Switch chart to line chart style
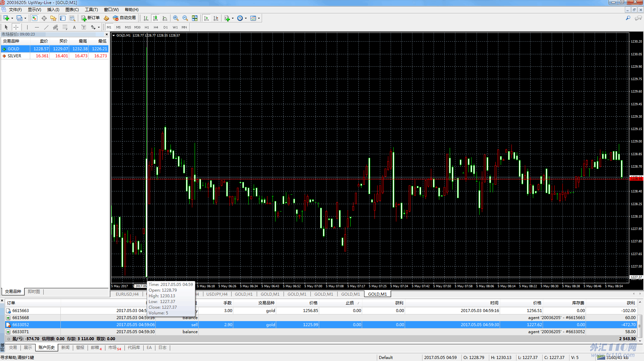 pos(165,18)
